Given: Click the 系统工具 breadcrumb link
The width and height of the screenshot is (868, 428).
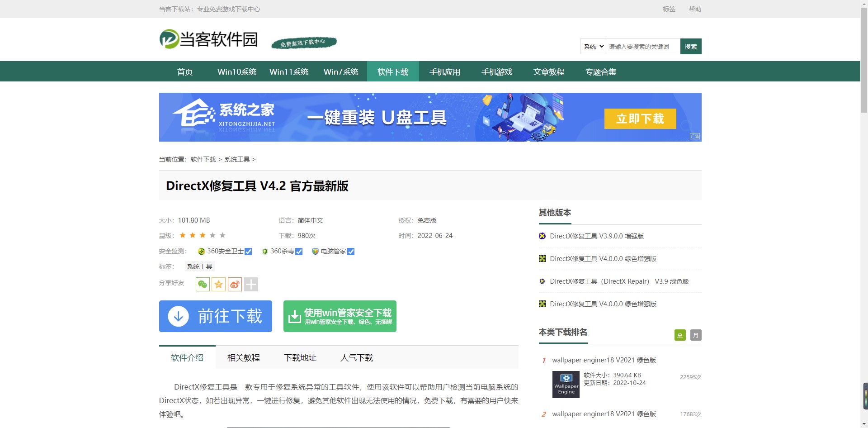Looking at the screenshot, I should click(237, 159).
